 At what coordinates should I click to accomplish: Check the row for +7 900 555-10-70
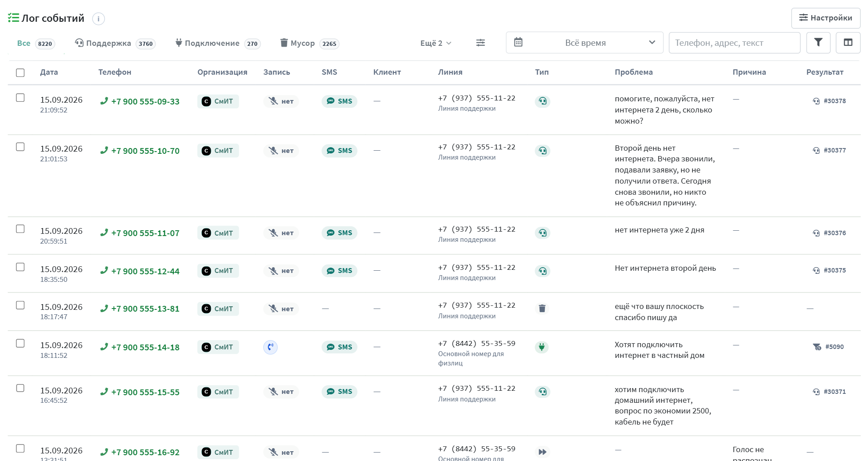pyautogui.click(x=20, y=147)
